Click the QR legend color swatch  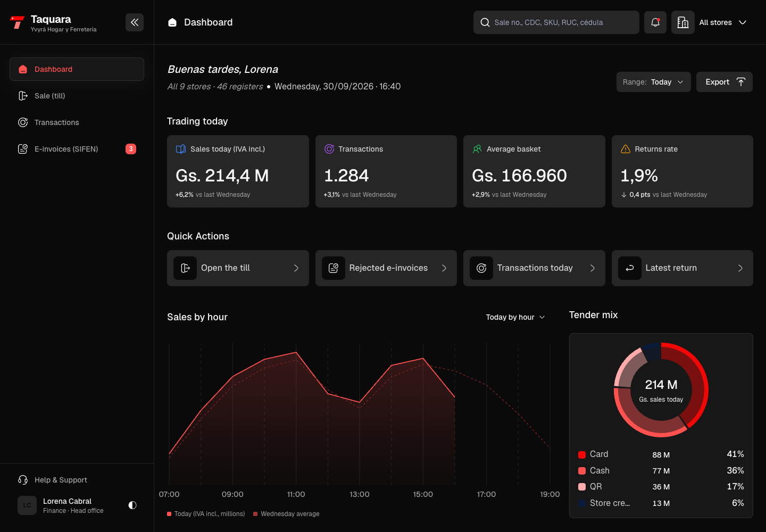click(x=582, y=487)
